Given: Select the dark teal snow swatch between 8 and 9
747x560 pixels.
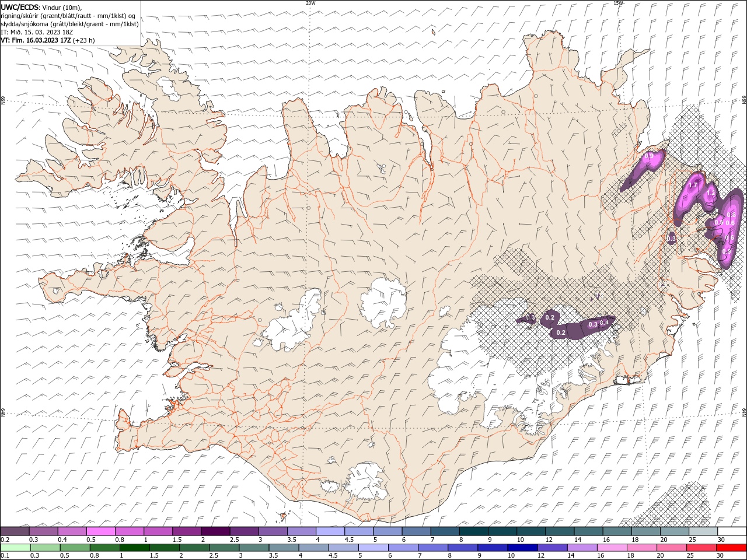Looking at the screenshot, I should coord(474,531).
